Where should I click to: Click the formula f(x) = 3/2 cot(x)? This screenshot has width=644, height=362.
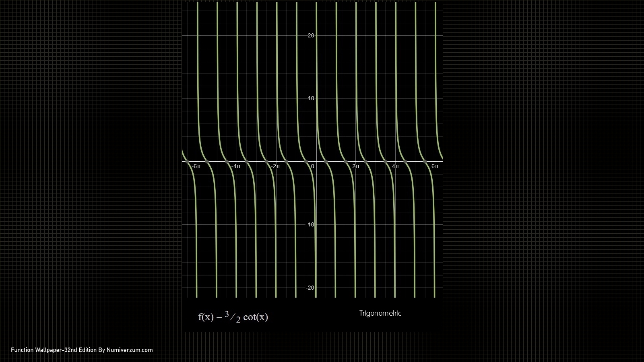pos(233,317)
